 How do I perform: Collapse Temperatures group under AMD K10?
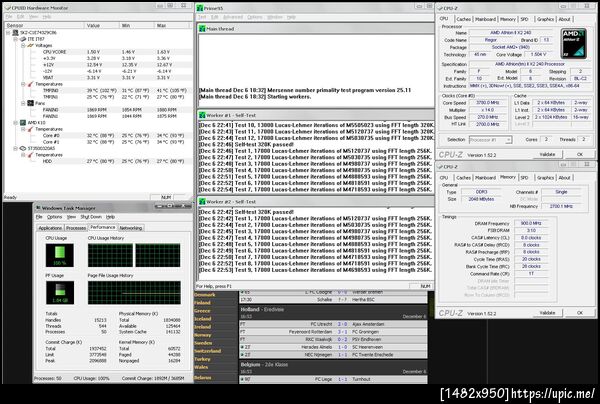coord(23,129)
